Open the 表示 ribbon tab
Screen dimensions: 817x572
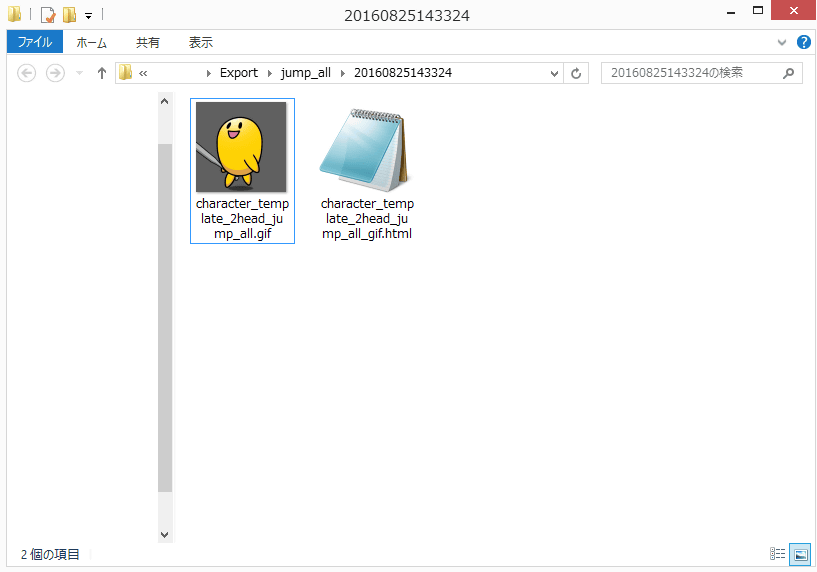click(x=201, y=43)
